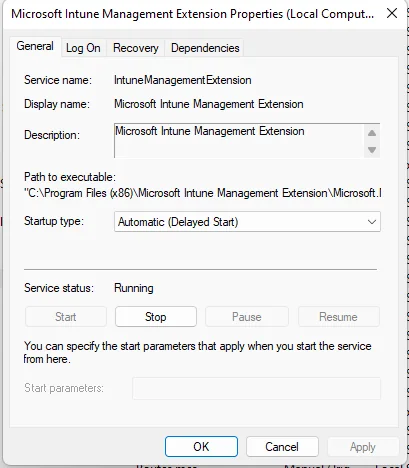Click the Stop service button
The image size is (409, 468).
tap(156, 317)
